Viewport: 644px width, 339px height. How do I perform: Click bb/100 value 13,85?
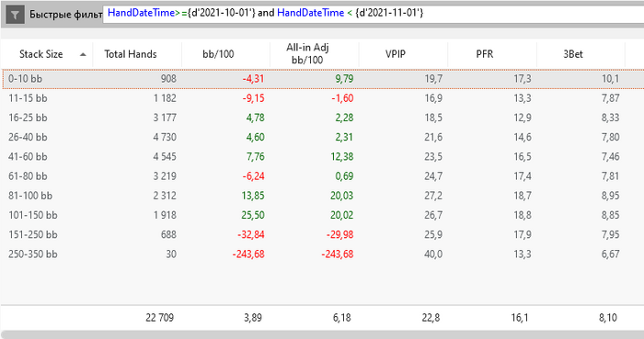(253, 196)
